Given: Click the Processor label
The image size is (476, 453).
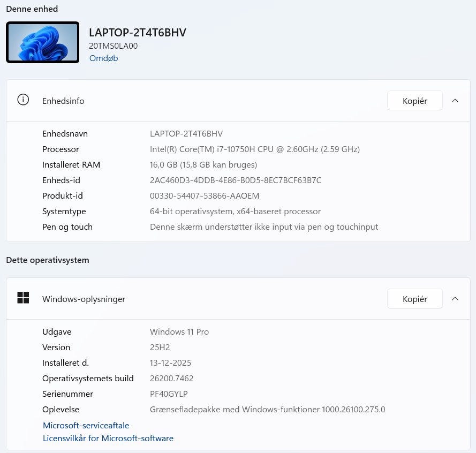Looking at the screenshot, I should pos(61,149).
